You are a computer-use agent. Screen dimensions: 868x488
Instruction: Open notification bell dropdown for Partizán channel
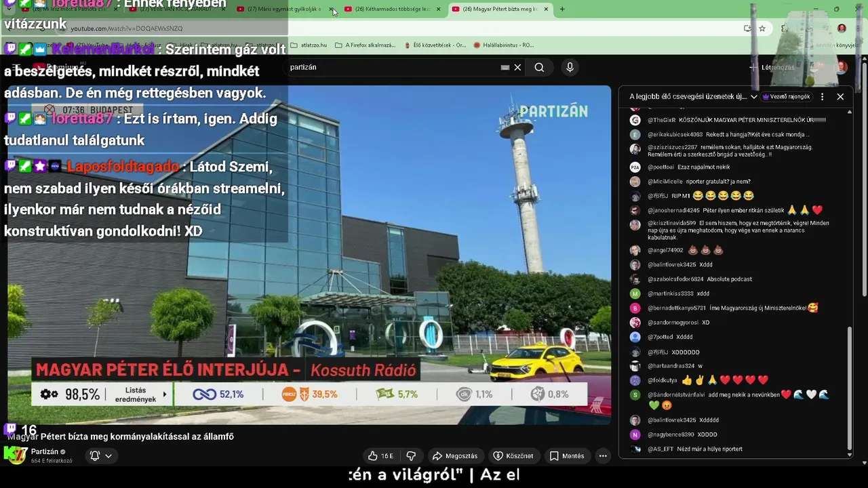click(x=101, y=456)
